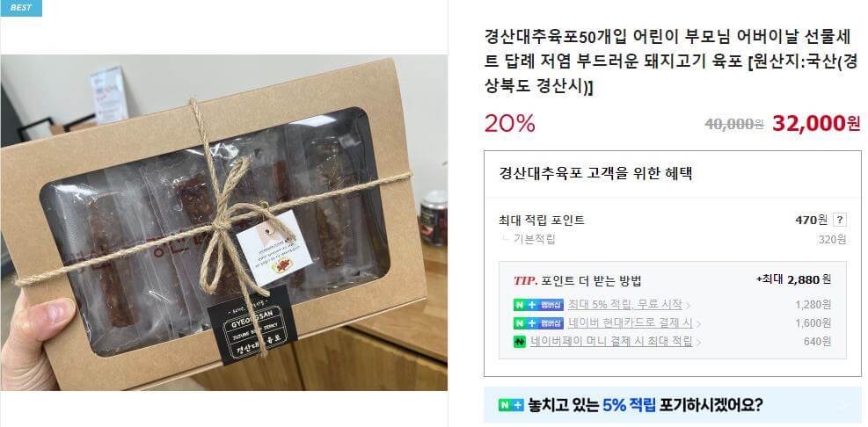Click the blue BEST badge above the product photo
The width and height of the screenshot is (868, 427).
(x=21, y=8)
